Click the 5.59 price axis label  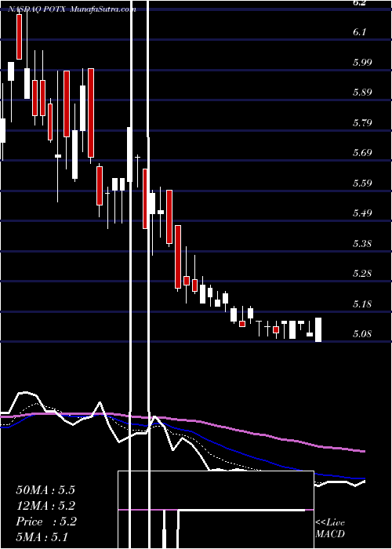[362, 183]
